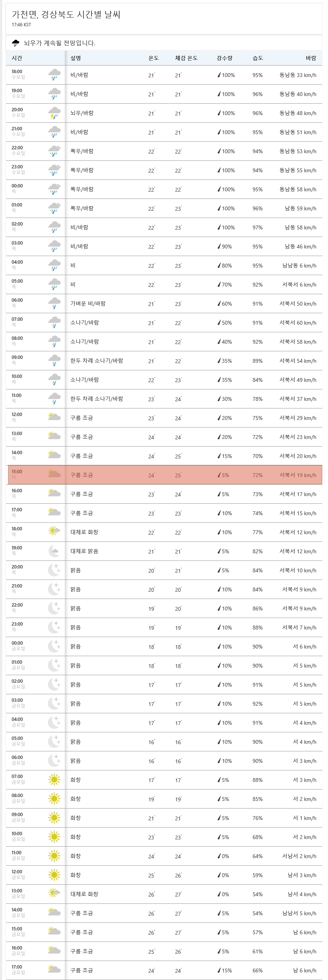This screenshot has height=980, width=328.
Task: Click the 대체로 화창 description at 13:00 금요일
Action: click(x=84, y=894)
